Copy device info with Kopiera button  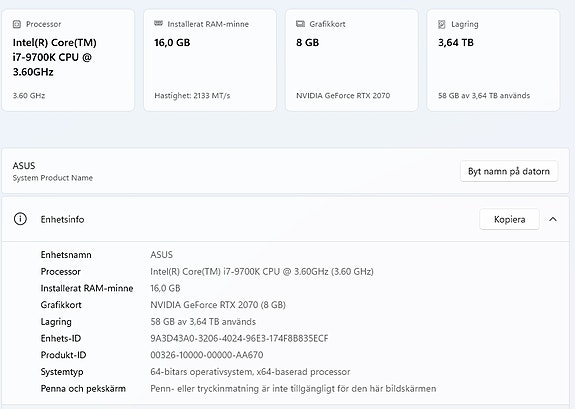point(509,219)
